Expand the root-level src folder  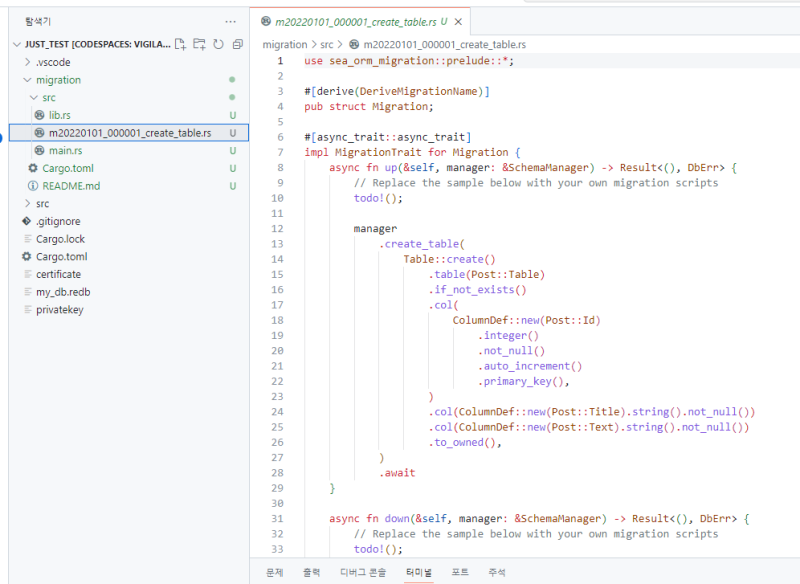click(x=42, y=203)
